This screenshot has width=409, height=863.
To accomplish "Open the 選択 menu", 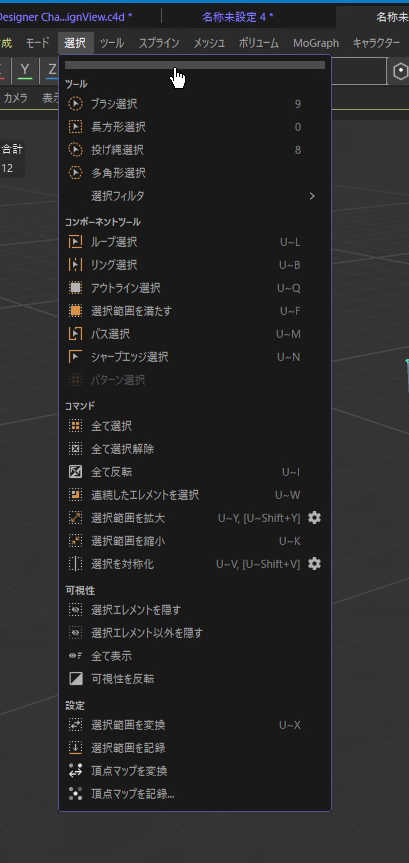I will click(75, 43).
